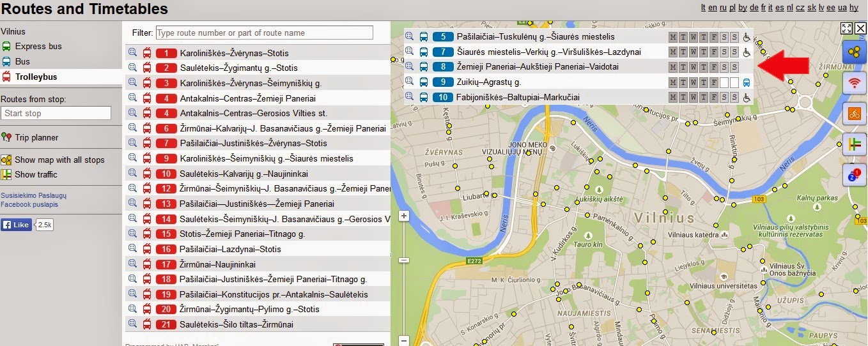Click the blue bus icon for route 9 Zuikių
868x346 pixels.
click(424, 82)
